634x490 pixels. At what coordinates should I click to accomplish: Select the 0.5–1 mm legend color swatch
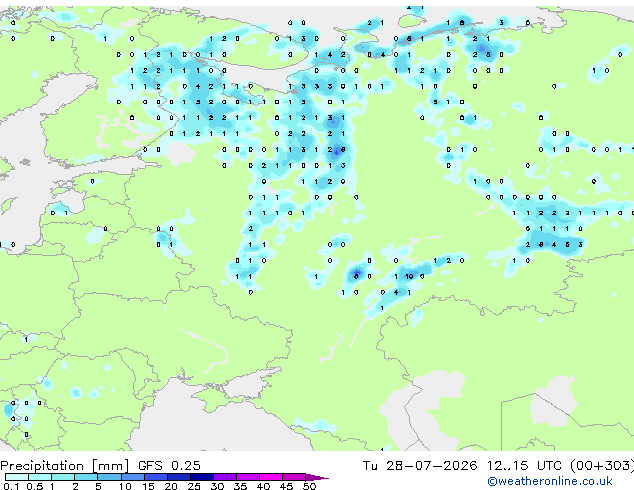[40, 477]
